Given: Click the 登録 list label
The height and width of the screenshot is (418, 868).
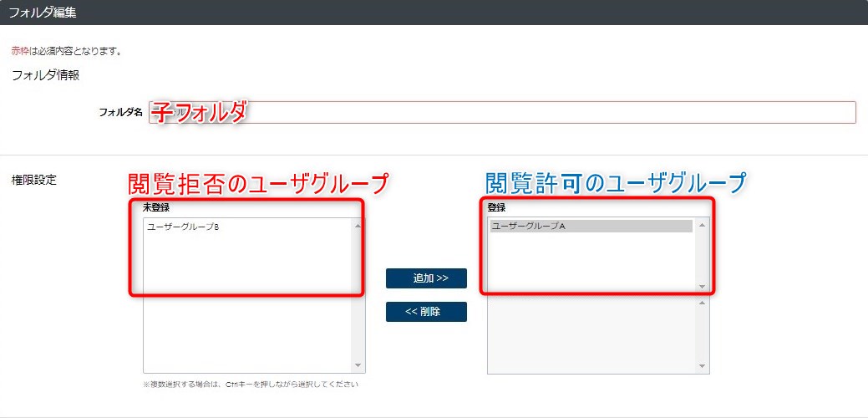Looking at the screenshot, I should 496,207.
